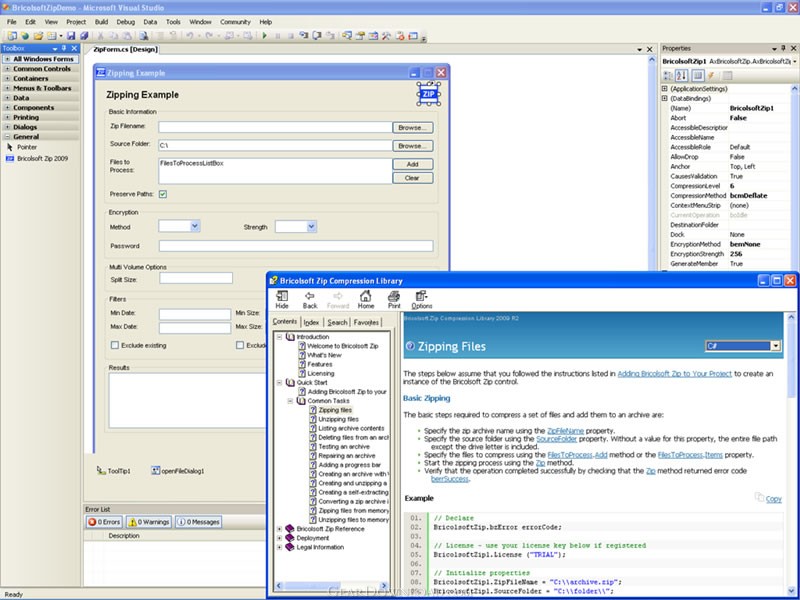800x600 pixels.
Task: Click the Open File folder toolbar icon
Action: click(38, 36)
